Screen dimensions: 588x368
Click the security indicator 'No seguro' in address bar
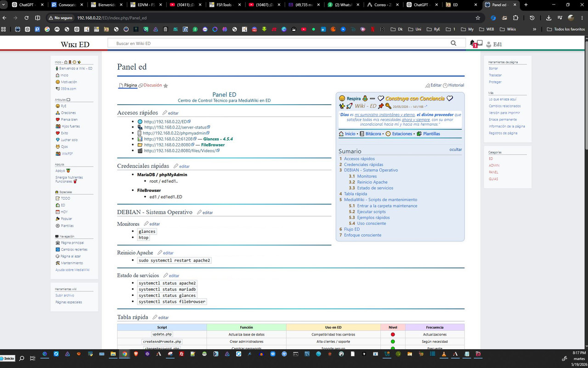pyautogui.click(x=61, y=18)
